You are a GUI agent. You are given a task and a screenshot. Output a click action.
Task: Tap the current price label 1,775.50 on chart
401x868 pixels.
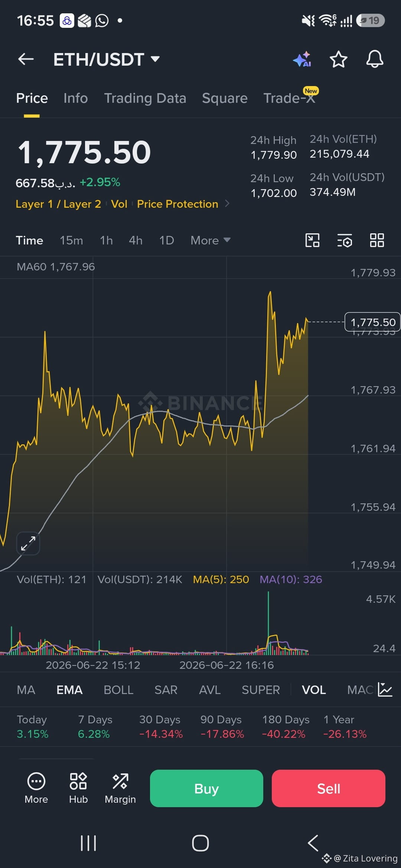373,322
